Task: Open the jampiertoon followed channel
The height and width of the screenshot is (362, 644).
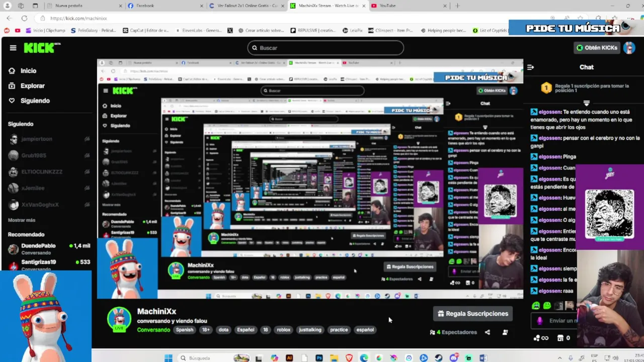Action: coord(48,139)
